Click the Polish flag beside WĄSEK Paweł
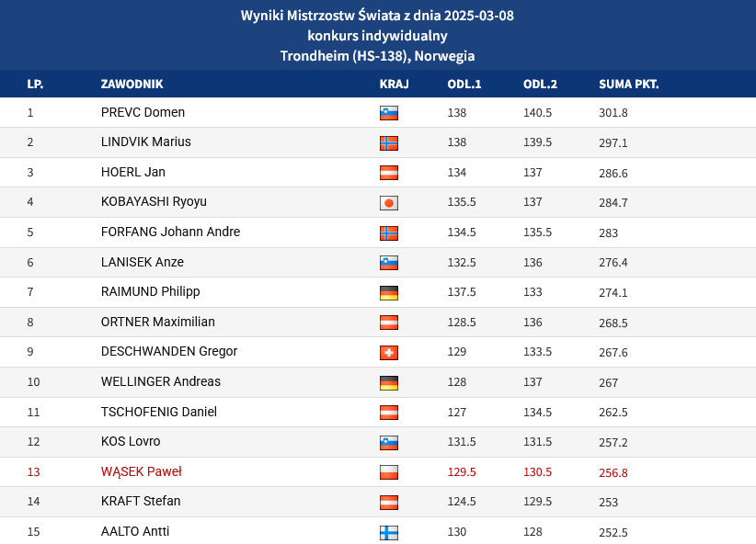 tap(389, 472)
